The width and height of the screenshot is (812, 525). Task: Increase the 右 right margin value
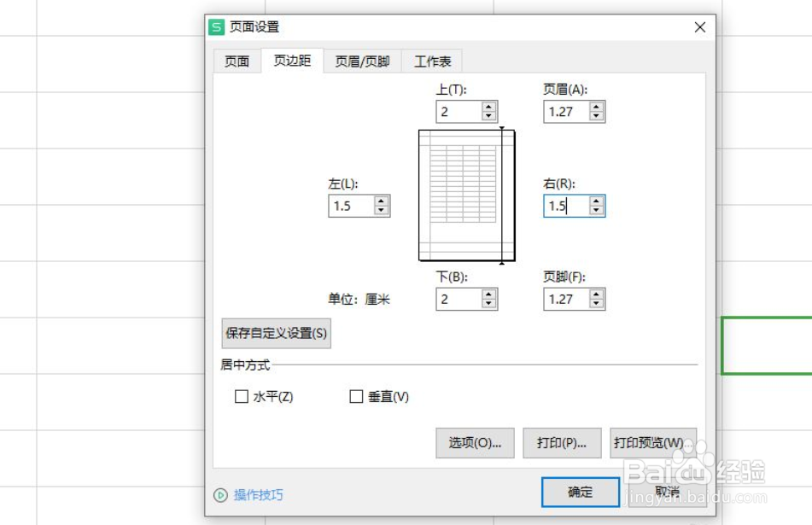596,201
